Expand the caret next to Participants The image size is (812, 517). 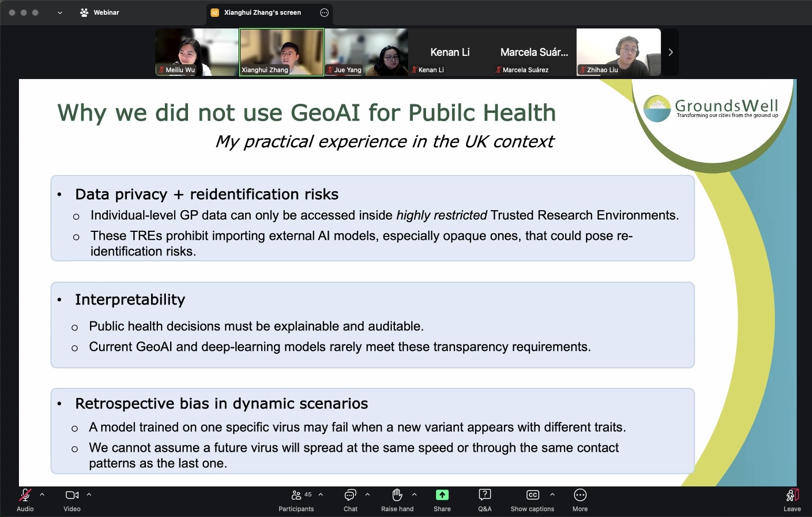pos(321,494)
